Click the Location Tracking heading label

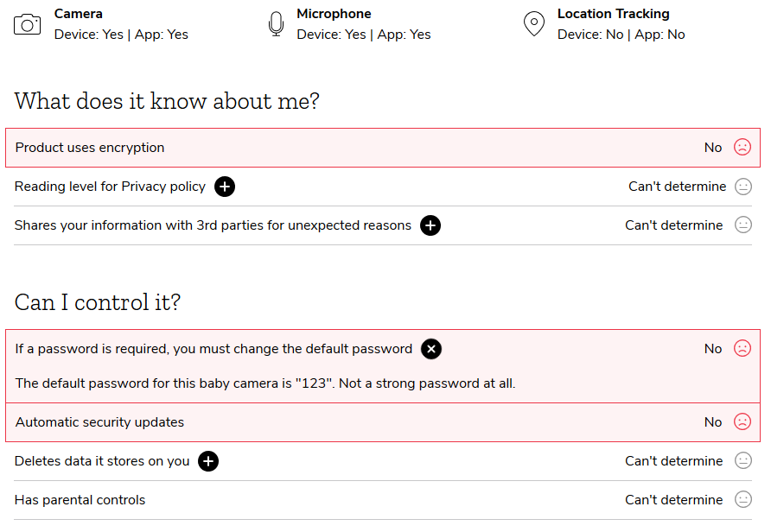click(x=613, y=14)
